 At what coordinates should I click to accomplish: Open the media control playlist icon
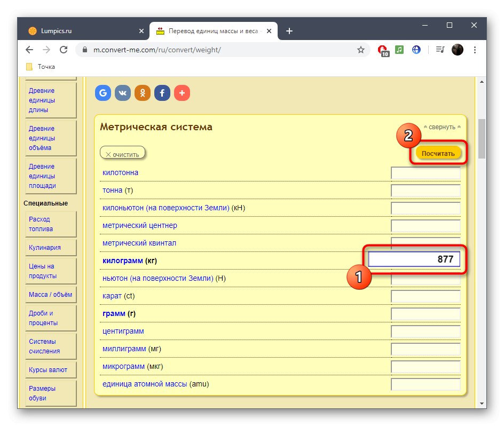[440, 50]
